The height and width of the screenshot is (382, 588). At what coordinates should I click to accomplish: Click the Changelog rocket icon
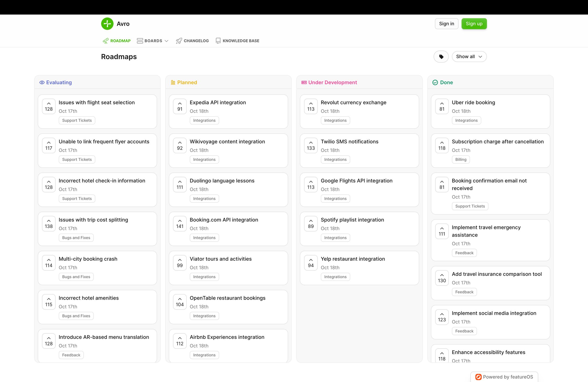[178, 40]
